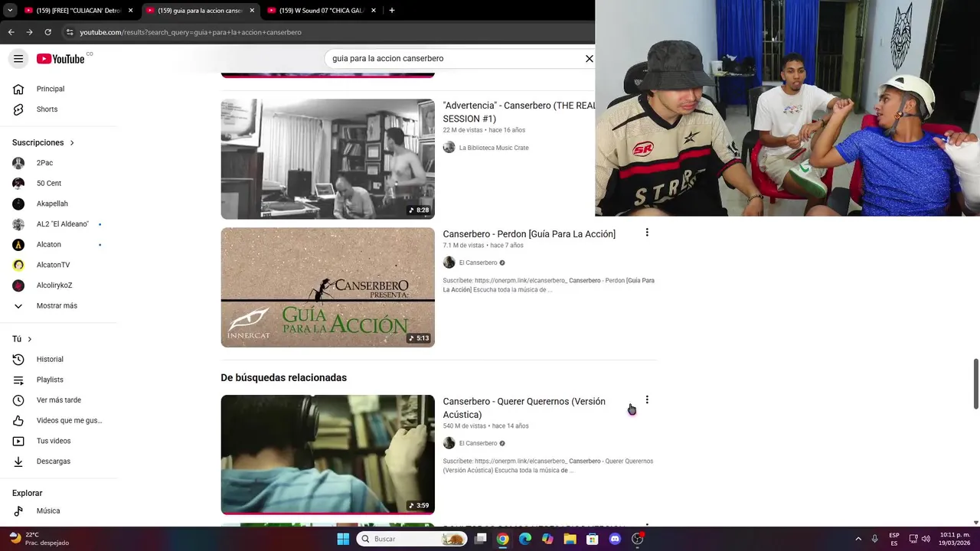Screen dimensions: 980x551
Task: Open Microsoft Edge from taskbar
Action: pos(525,539)
